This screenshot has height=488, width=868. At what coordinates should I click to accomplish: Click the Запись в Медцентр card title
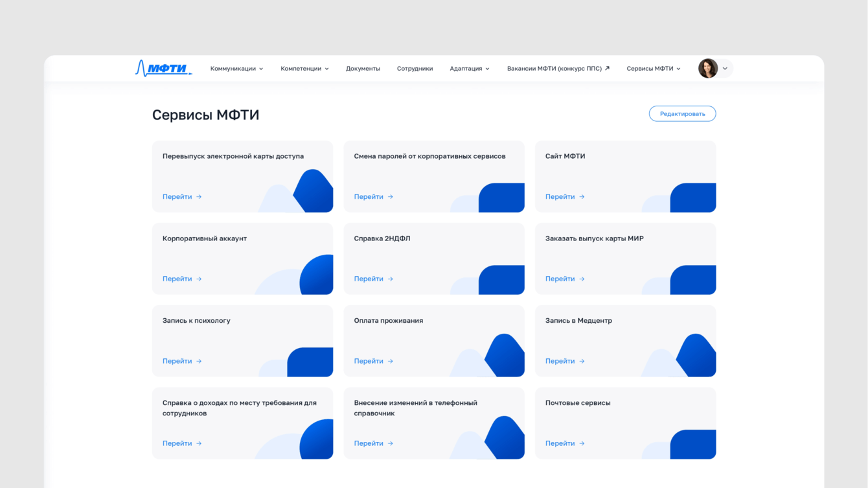[x=578, y=321]
